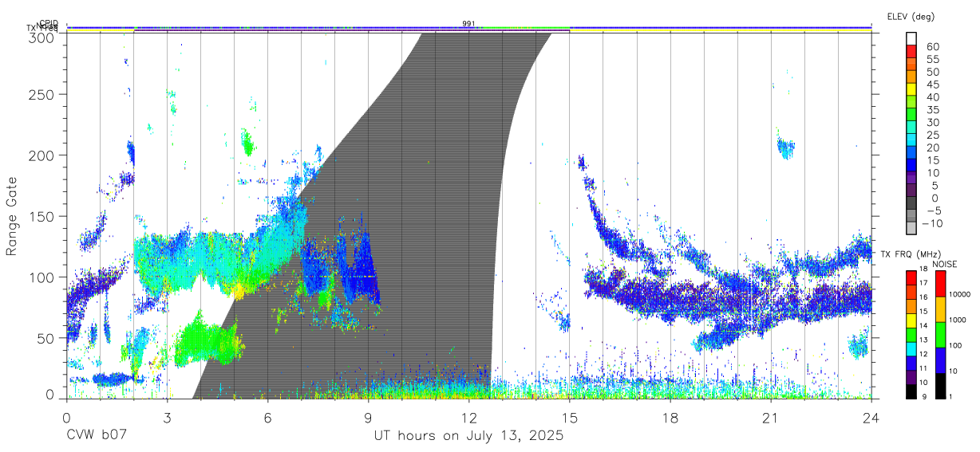The height and width of the screenshot is (452, 980).
Task: Click the "UT hours on July 13, 2025" axis title
Action: pyautogui.click(x=469, y=436)
